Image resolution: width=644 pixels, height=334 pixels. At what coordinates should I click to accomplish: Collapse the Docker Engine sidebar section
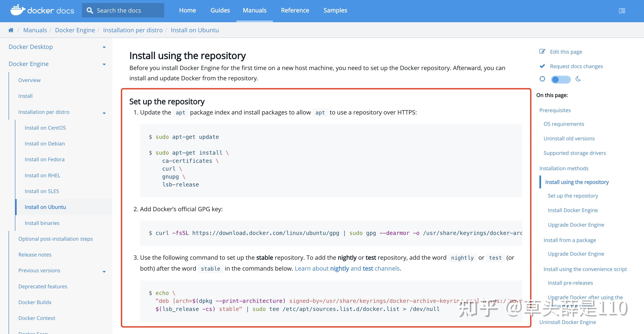(104, 64)
